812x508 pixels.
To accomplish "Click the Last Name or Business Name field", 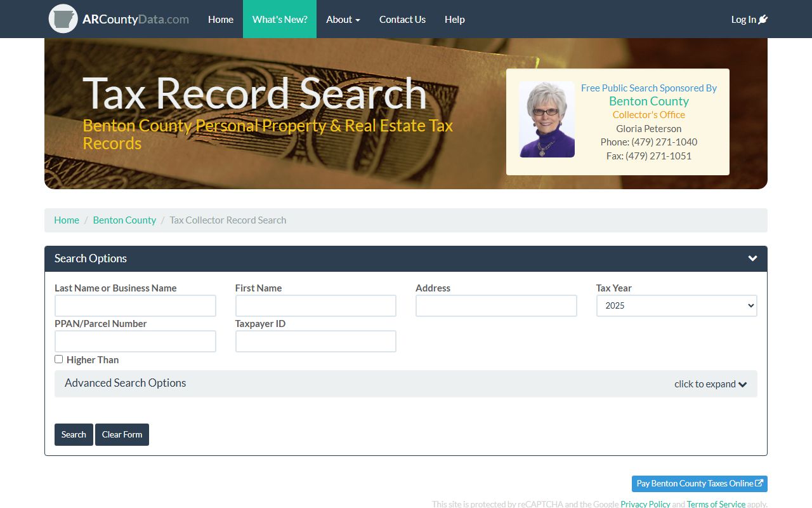I will (135, 305).
